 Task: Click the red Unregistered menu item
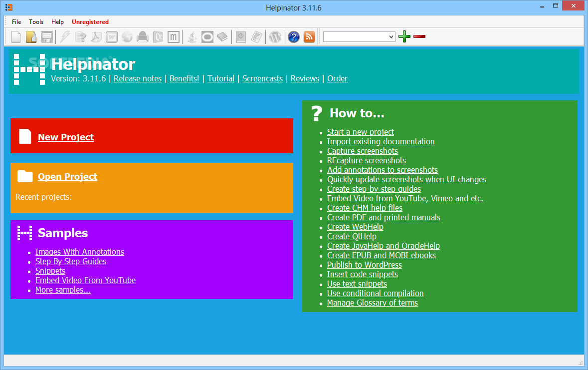coord(90,22)
